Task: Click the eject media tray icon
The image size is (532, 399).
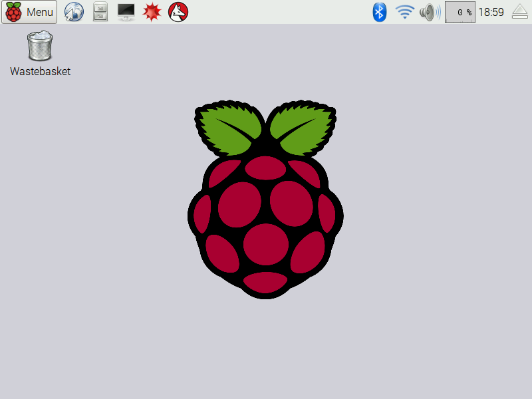Action: click(x=520, y=12)
